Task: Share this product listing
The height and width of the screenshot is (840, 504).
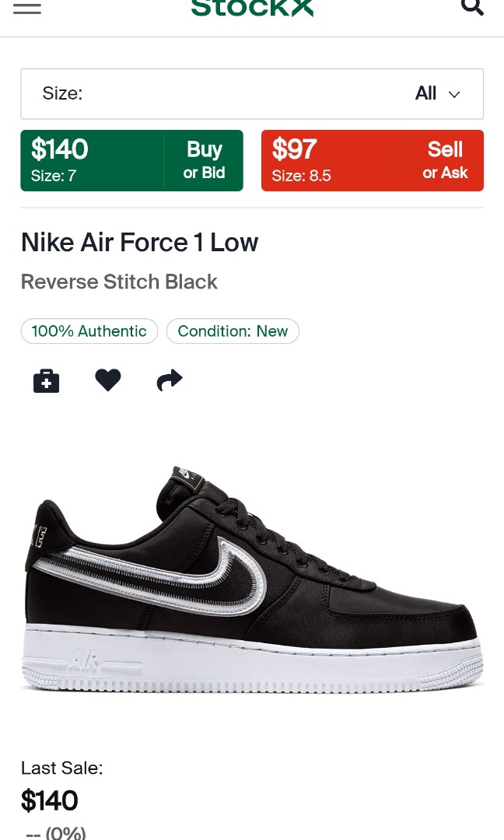Action: (169, 380)
